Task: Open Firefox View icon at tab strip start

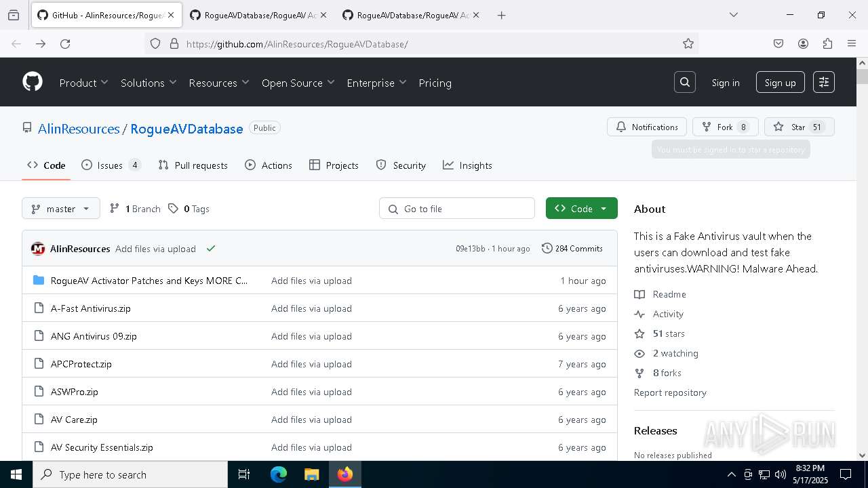Action: (14, 15)
